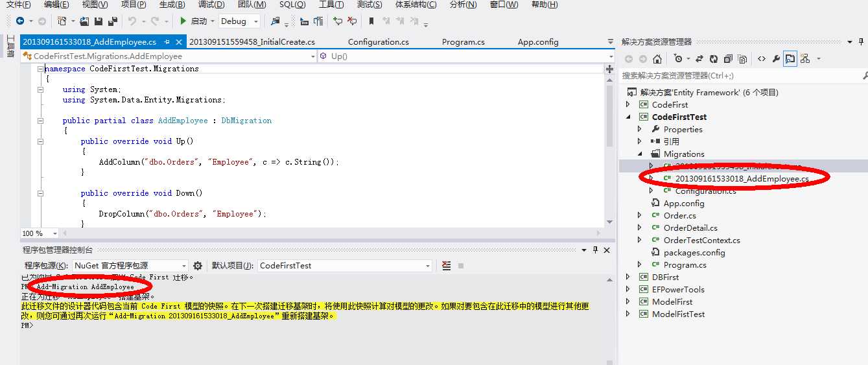Image resolution: width=868 pixels, height=365 pixels.
Task: Click the Redo arrow icon
Action: (155, 21)
